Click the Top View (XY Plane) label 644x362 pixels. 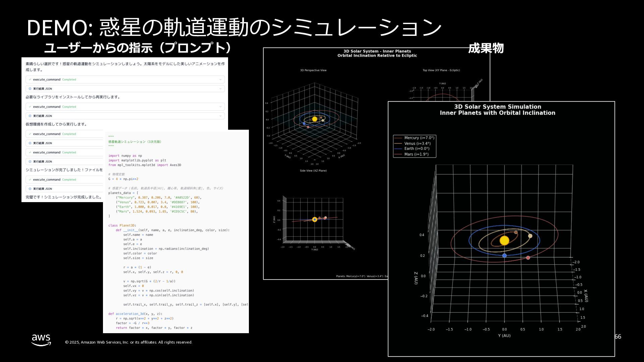point(441,70)
